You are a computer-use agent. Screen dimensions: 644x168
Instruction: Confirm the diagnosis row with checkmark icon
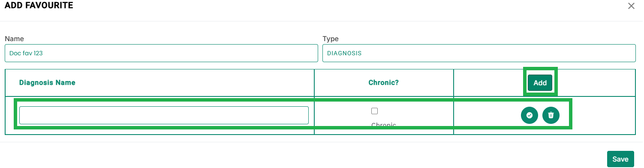(530, 115)
